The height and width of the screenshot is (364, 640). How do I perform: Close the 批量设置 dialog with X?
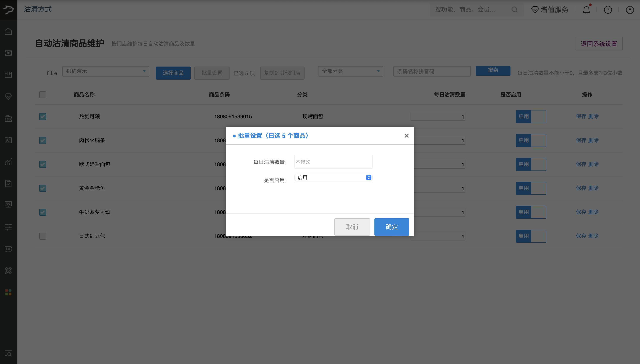point(406,135)
